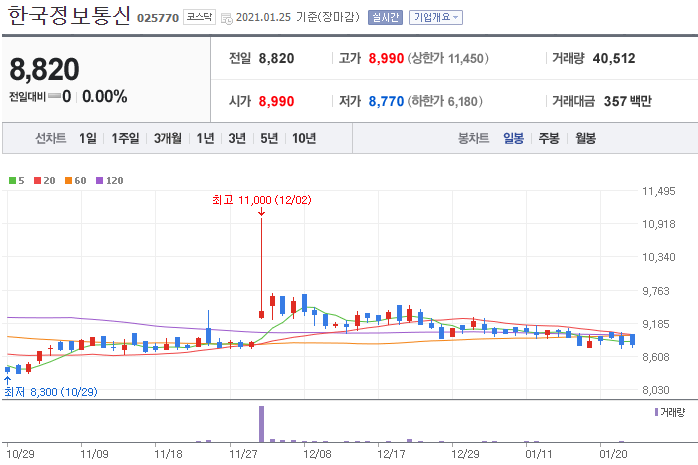Image resolution: width=698 pixels, height=465 pixels.
Task: Click the 01/20 date axis label
Action: [613, 454]
